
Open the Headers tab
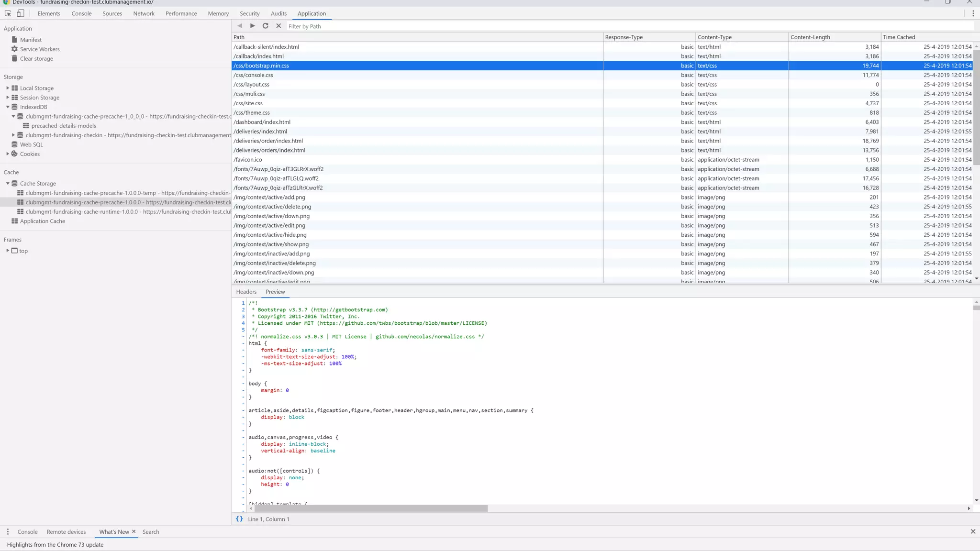(x=246, y=292)
